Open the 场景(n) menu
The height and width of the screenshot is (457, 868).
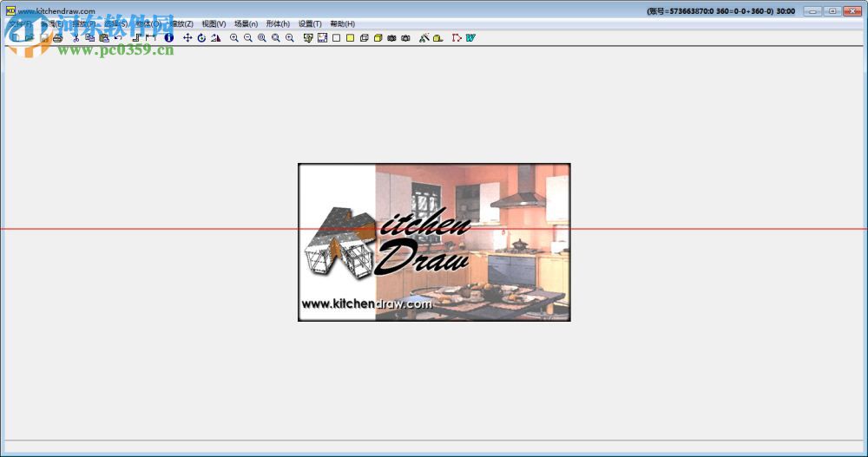[x=246, y=23]
